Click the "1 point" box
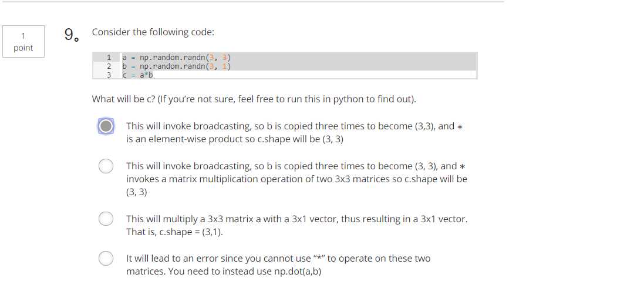Image resolution: width=644 pixels, height=281 pixels. (23, 42)
